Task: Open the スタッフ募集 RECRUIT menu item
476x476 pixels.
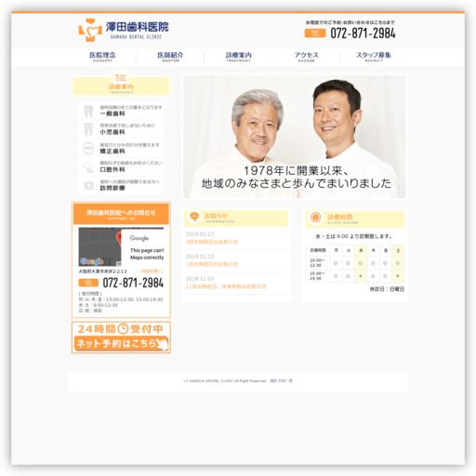Action: point(374,57)
